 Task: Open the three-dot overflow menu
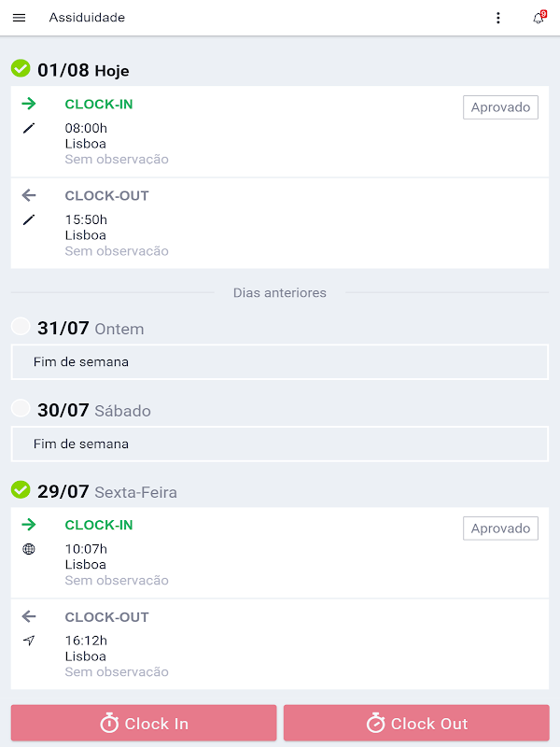click(498, 18)
